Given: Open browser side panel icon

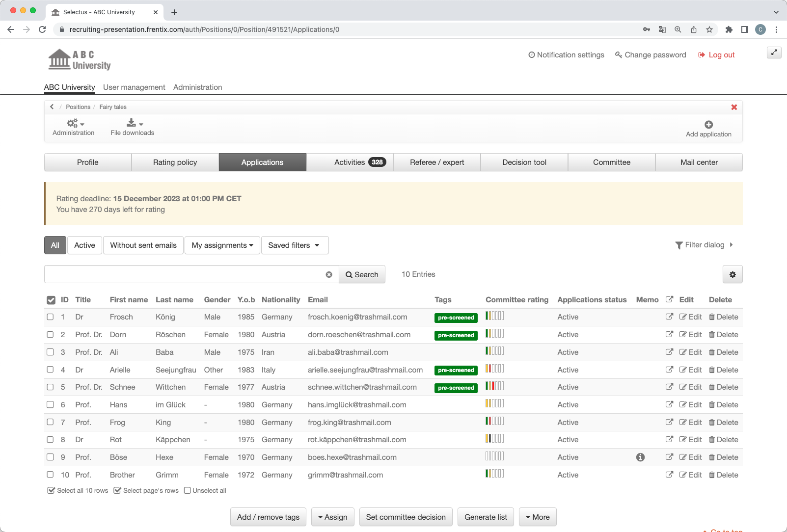Looking at the screenshot, I should tap(745, 29).
